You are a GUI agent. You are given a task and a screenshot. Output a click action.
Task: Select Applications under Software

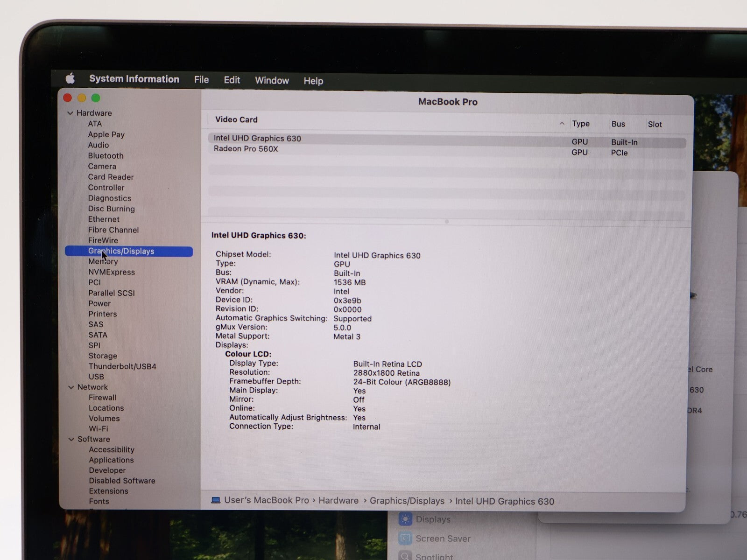click(111, 460)
